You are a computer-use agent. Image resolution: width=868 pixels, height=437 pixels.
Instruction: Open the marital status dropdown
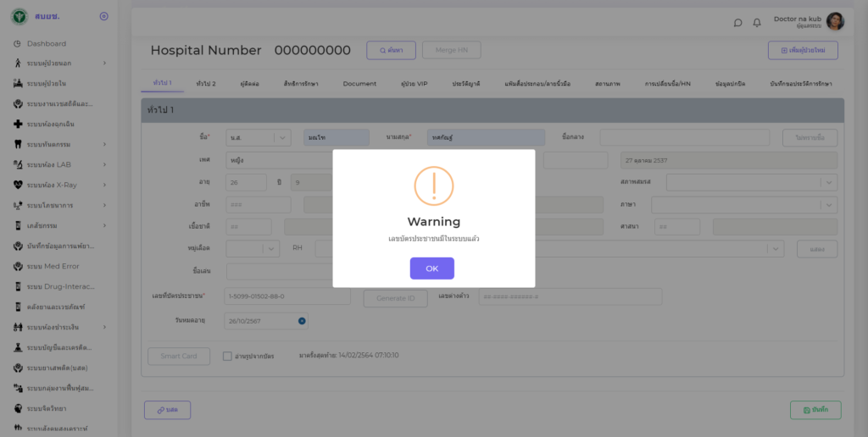(x=828, y=182)
